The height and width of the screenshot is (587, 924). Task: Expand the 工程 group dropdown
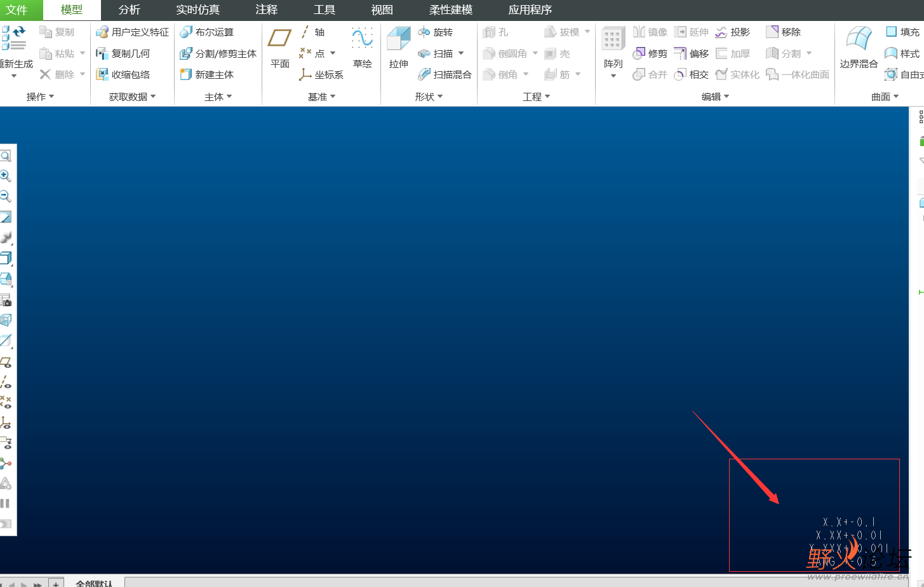[x=536, y=97]
